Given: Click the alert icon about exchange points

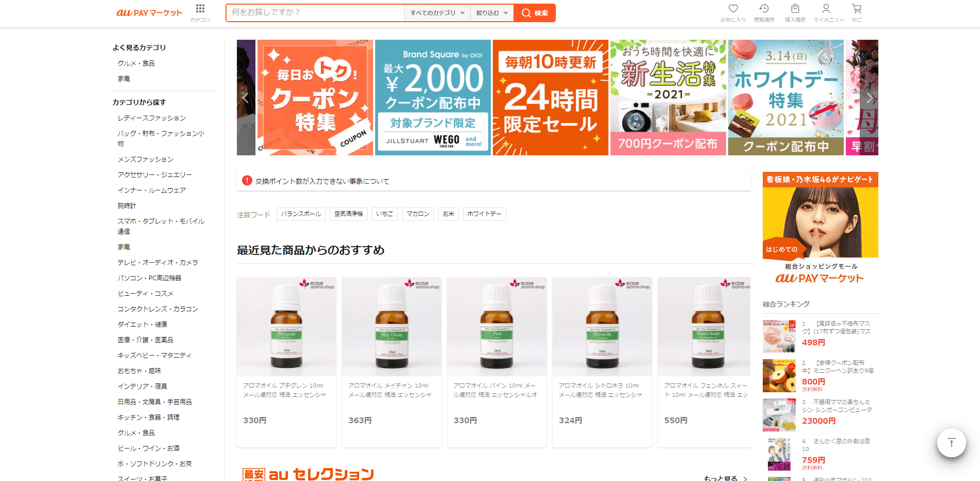Looking at the screenshot, I should pyautogui.click(x=246, y=181).
